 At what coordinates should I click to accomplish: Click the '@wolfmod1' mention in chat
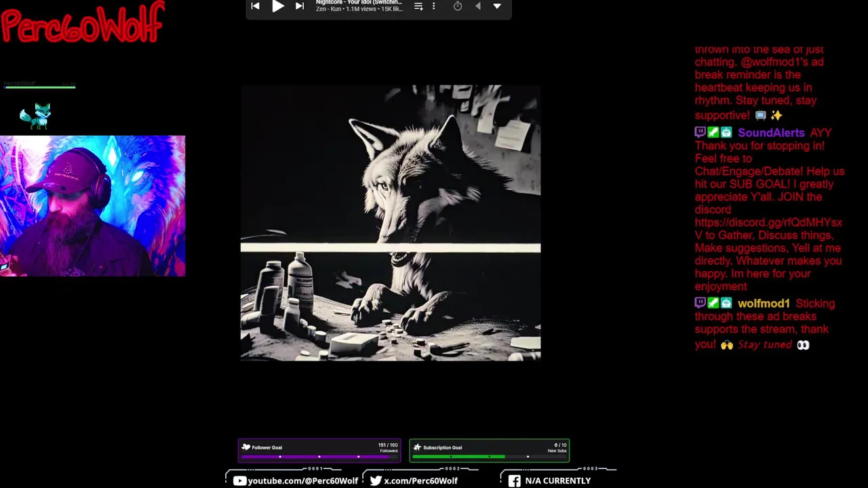(x=772, y=62)
